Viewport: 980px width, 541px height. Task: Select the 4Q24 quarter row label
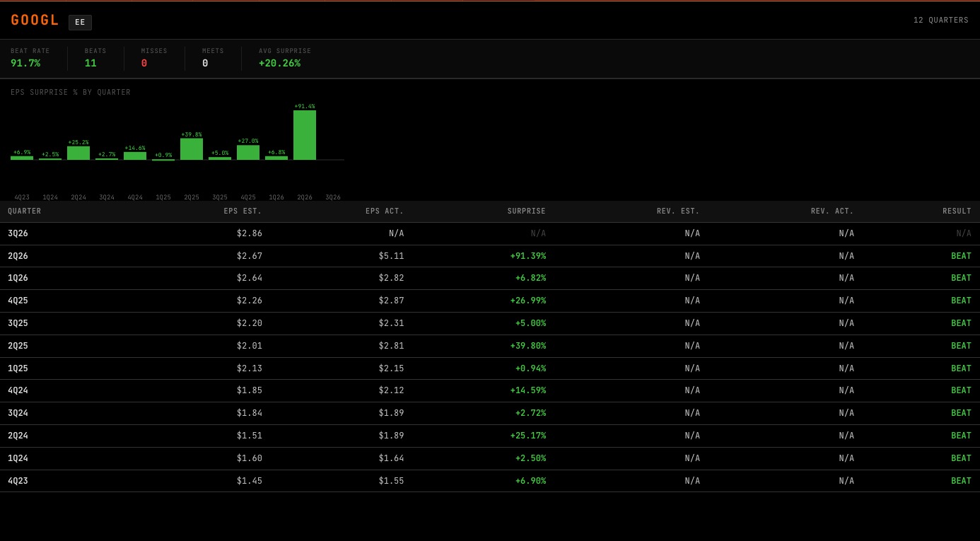click(18, 390)
